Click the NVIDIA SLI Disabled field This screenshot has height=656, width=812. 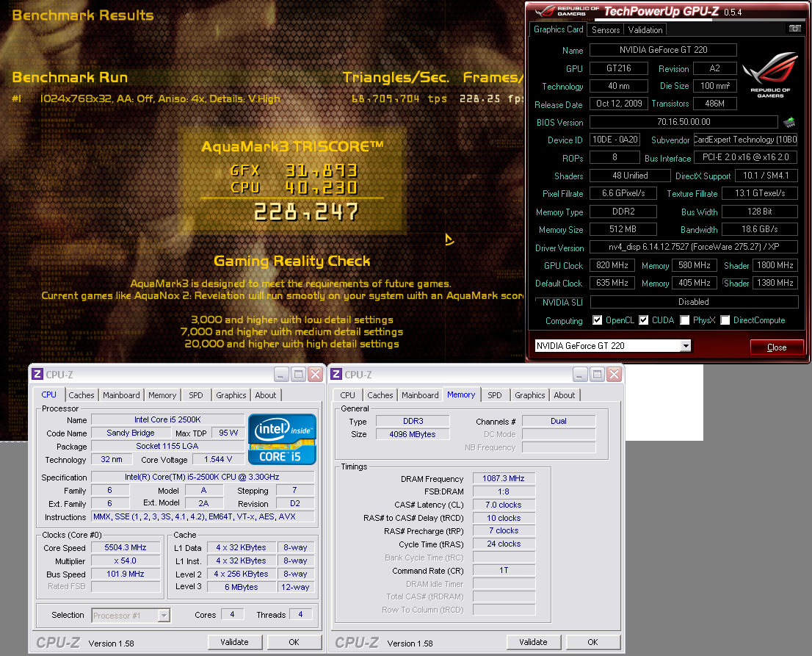coord(694,302)
